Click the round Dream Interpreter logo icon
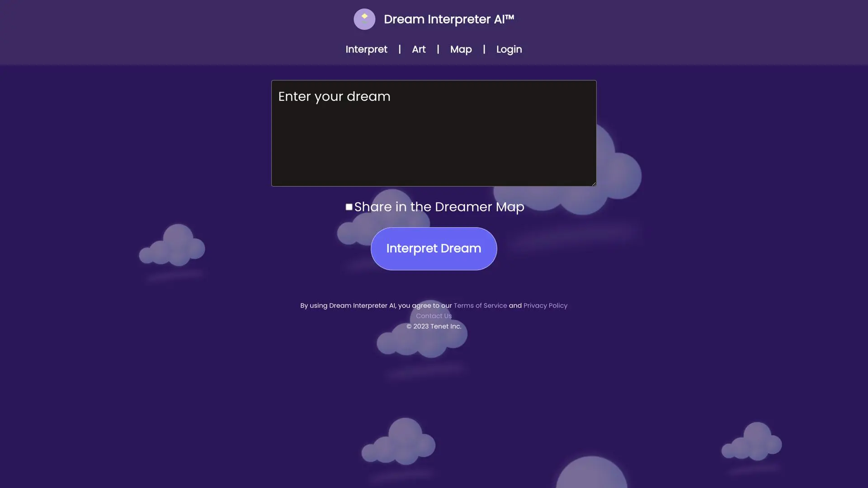 [364, 19]
